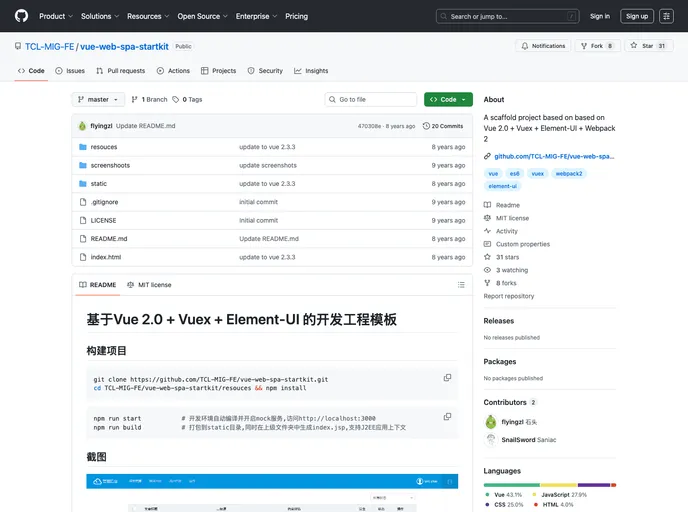Open the TCL-MIG-FE organization link
Screen dimensions: 688x512
[x=50, y=47]
